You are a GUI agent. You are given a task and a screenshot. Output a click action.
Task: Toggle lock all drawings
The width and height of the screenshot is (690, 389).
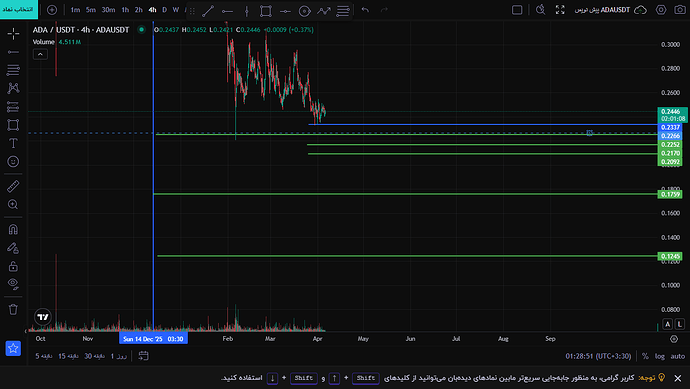pos(13,266)
